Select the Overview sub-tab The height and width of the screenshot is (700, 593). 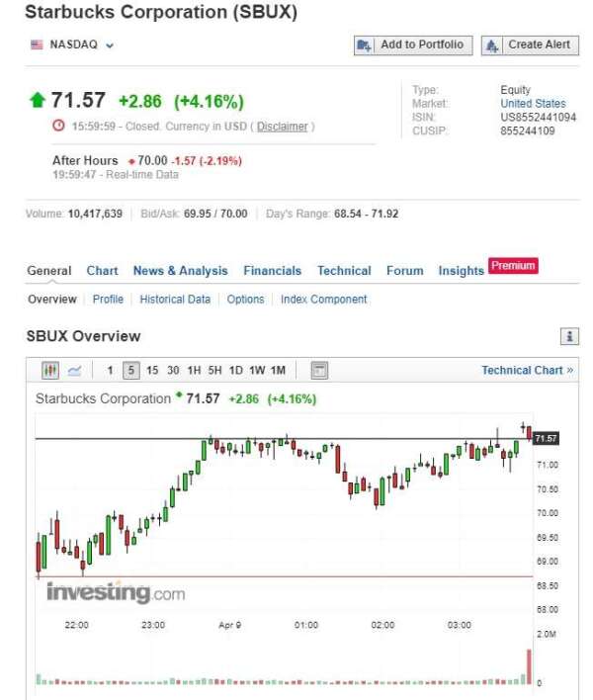click(x=52, y=300)
